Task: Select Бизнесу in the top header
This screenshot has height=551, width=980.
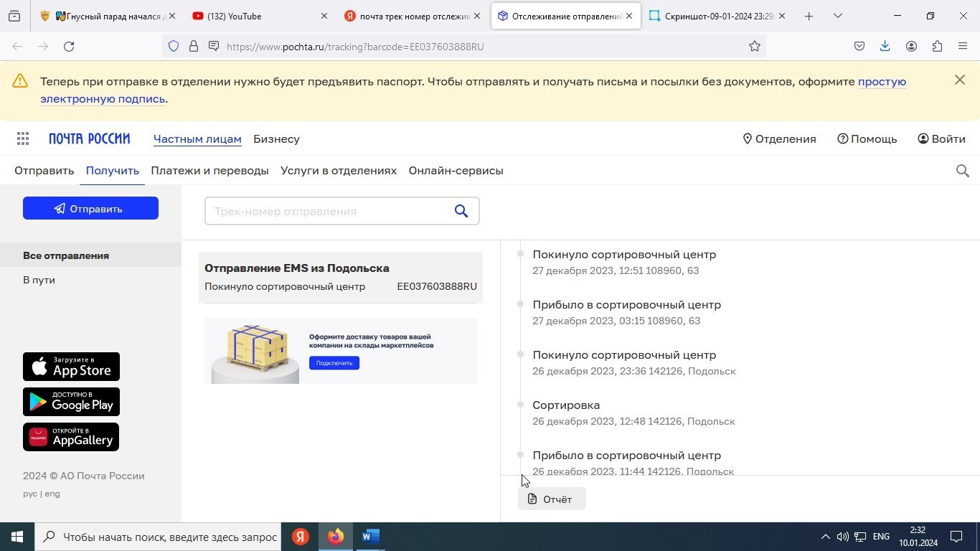Action: (x=276, y=139)
